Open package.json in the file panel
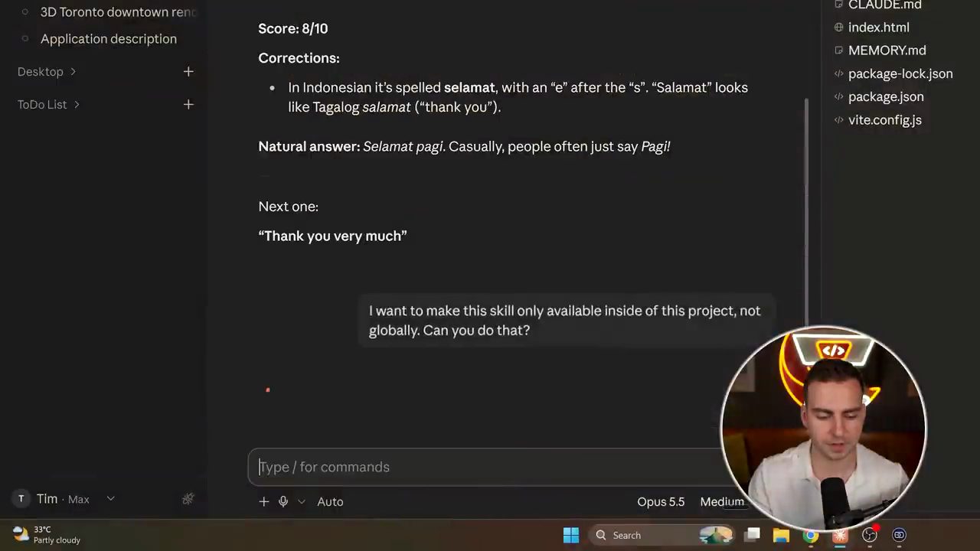The image size is (980, 551). click(886, 96)
